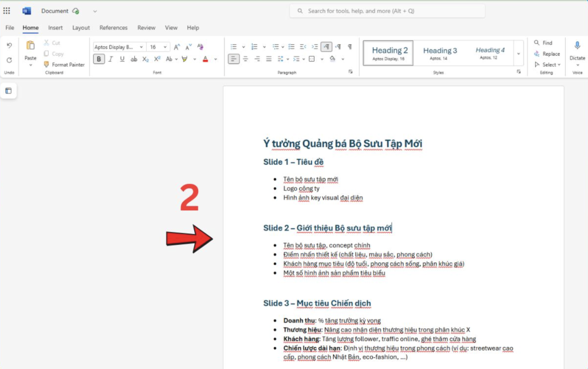
Task: Click the Subscript icon
Action: point(145,59)
